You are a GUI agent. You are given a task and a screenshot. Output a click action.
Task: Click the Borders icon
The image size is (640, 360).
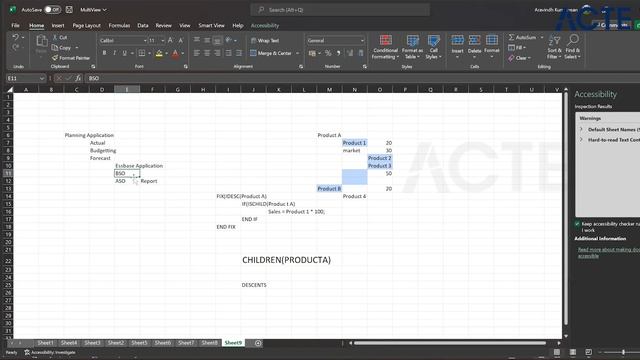coord(142,53)
